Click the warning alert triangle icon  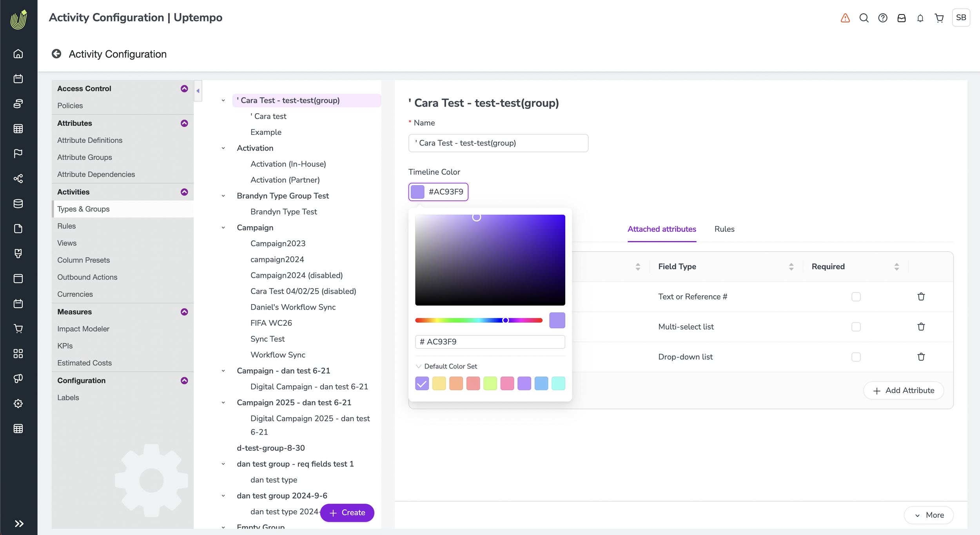845,18
